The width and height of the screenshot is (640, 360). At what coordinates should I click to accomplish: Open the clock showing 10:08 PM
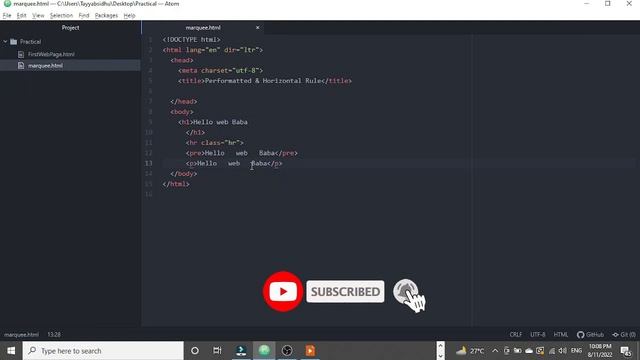(600, 351)
